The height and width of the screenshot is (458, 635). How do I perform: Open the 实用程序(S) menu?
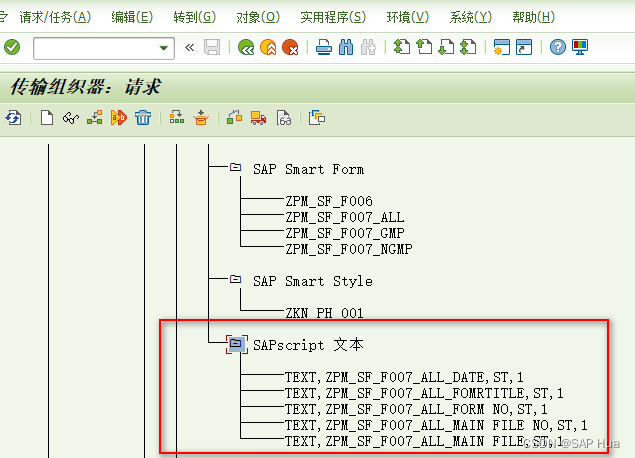(333, 17)
